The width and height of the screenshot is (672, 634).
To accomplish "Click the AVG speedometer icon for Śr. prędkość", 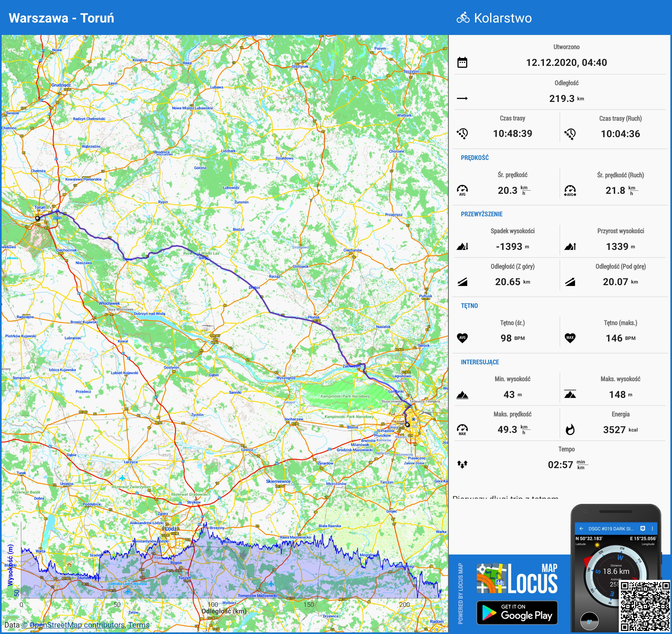I will coord(462,190).
